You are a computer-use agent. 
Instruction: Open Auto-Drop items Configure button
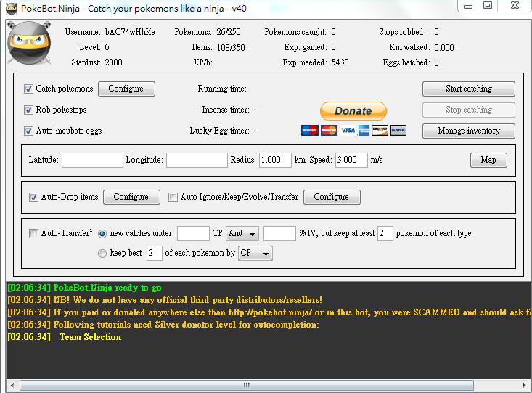click(x=131, y=197)
